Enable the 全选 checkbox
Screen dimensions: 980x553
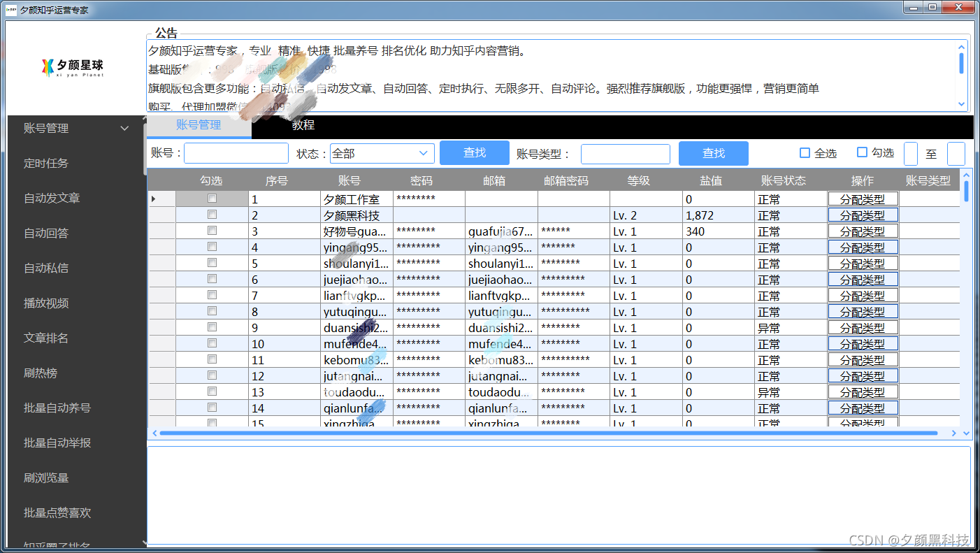coord(805,152)
